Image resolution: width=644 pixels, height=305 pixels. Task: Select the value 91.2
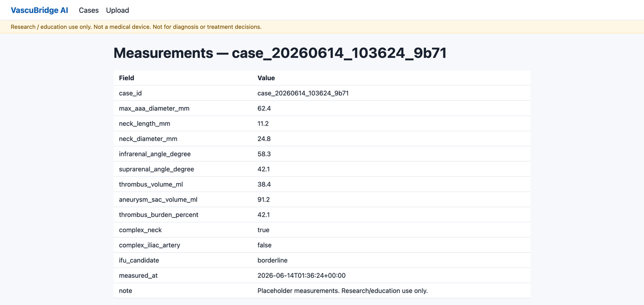pyautogui.click(x=264, y=200)
